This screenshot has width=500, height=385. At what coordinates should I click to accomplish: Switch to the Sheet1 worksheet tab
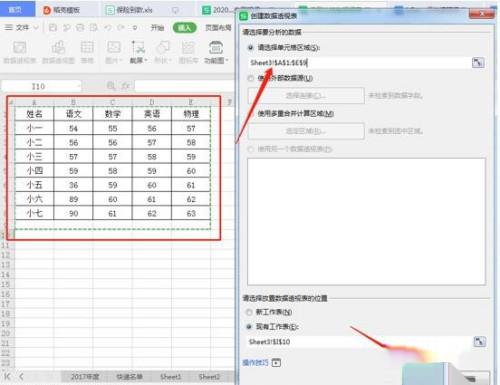pos(170,377)
